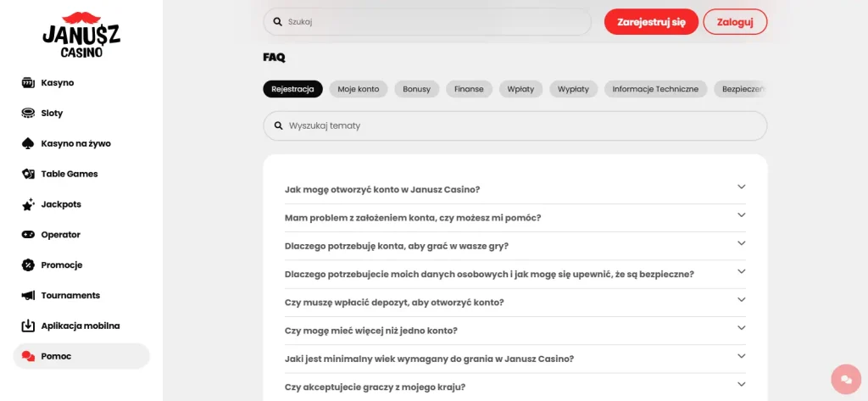Select the Rejestracja FAQ tab
Screen dimensions: 868x401
(292, 89)
